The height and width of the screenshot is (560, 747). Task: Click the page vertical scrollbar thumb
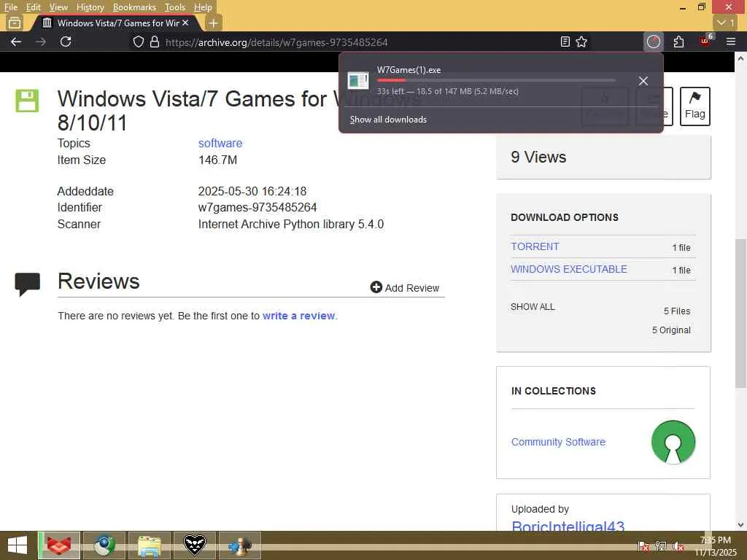pyautogui.click(x=740, y=314)
